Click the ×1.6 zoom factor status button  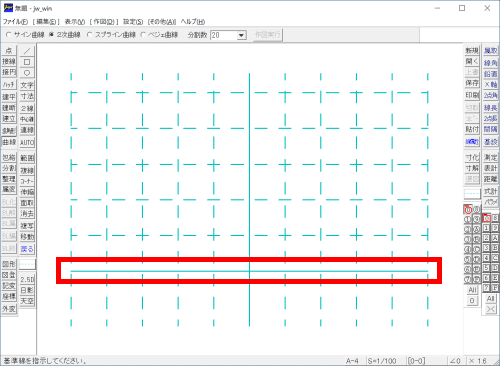(478, 361)
